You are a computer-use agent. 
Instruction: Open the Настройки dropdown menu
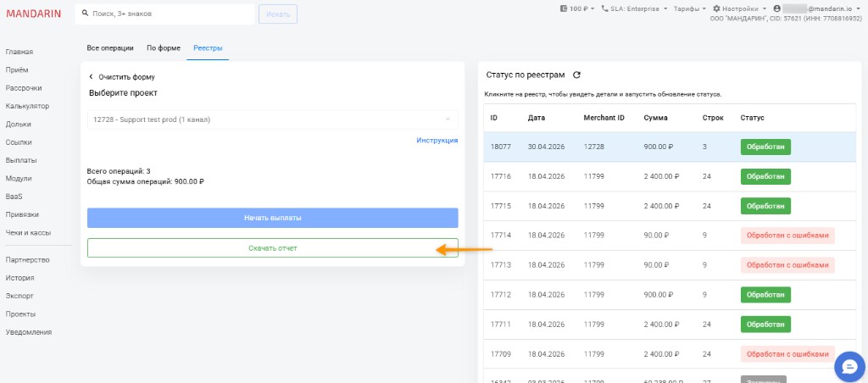click(739, 8)
